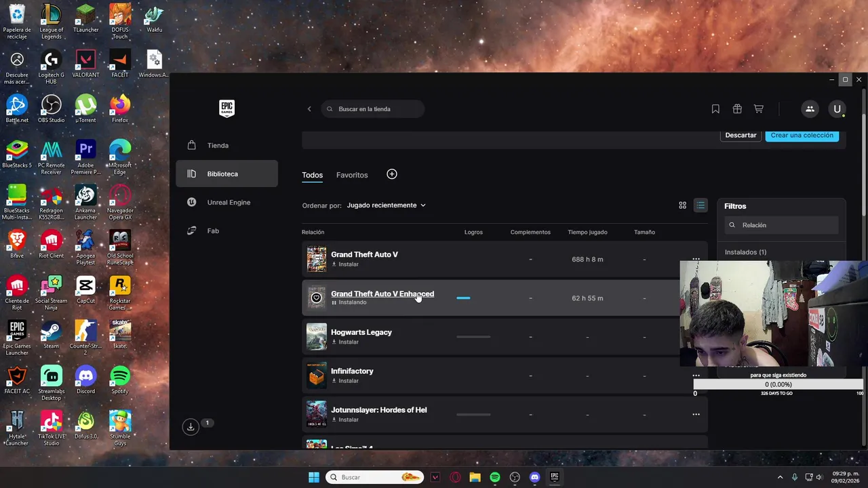Launch League of Legends desktop shortcut

click(x=51, y=20)
